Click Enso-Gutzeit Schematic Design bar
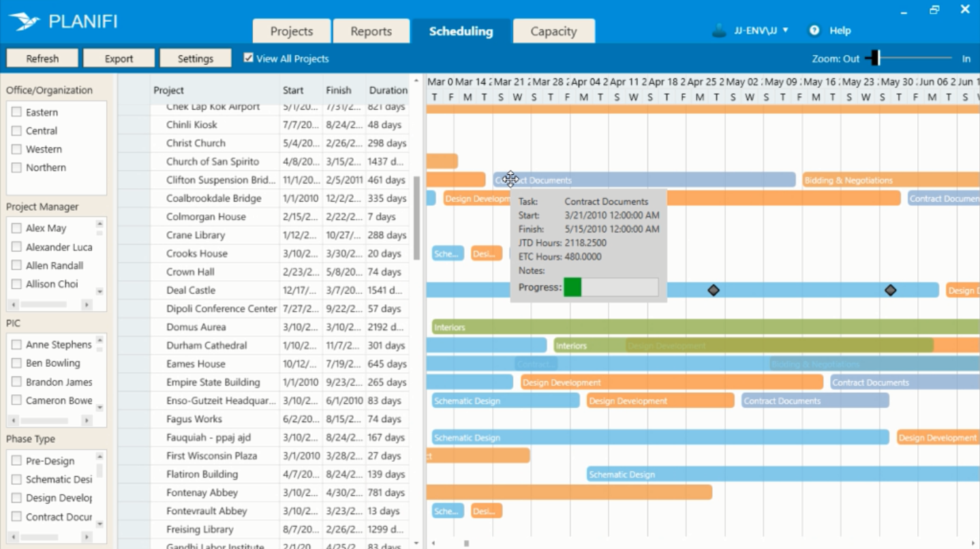 (x=505, y=401)
